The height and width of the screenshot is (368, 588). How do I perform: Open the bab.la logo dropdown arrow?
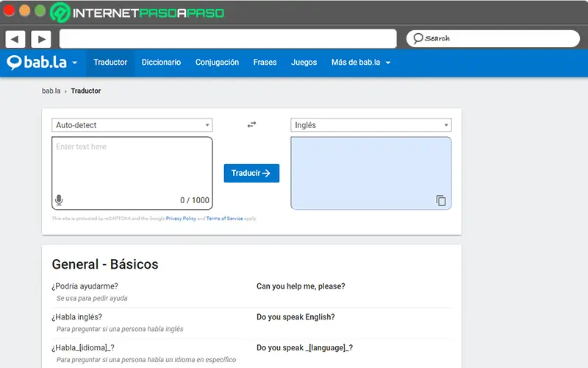(x=75, y=63)
